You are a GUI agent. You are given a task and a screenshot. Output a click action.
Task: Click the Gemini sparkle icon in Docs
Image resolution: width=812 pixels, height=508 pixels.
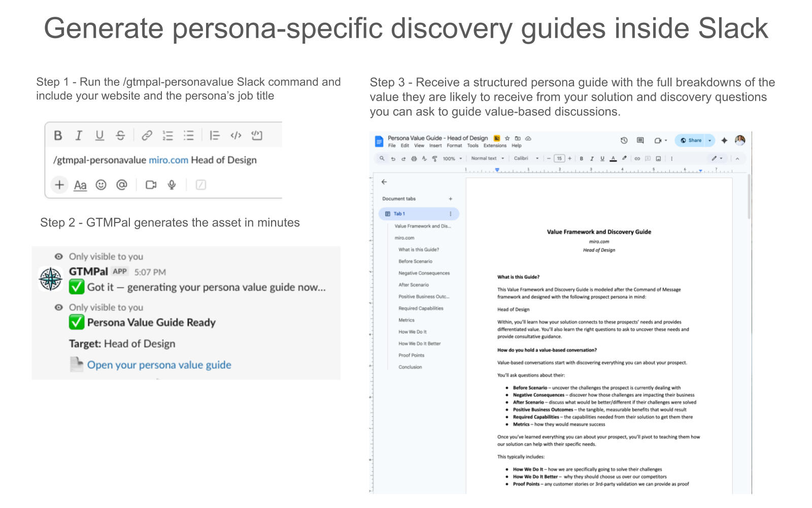point(724,140)
